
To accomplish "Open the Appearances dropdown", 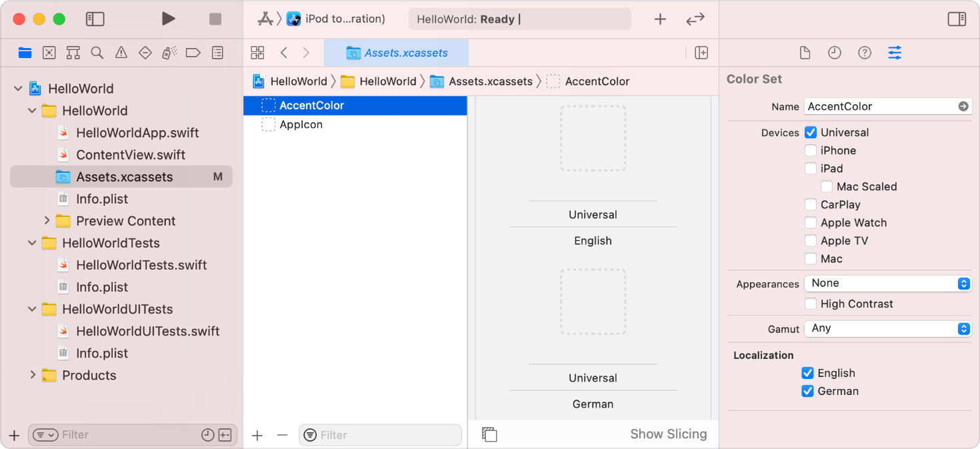I will pyautogui.click(x=887, y=283).
